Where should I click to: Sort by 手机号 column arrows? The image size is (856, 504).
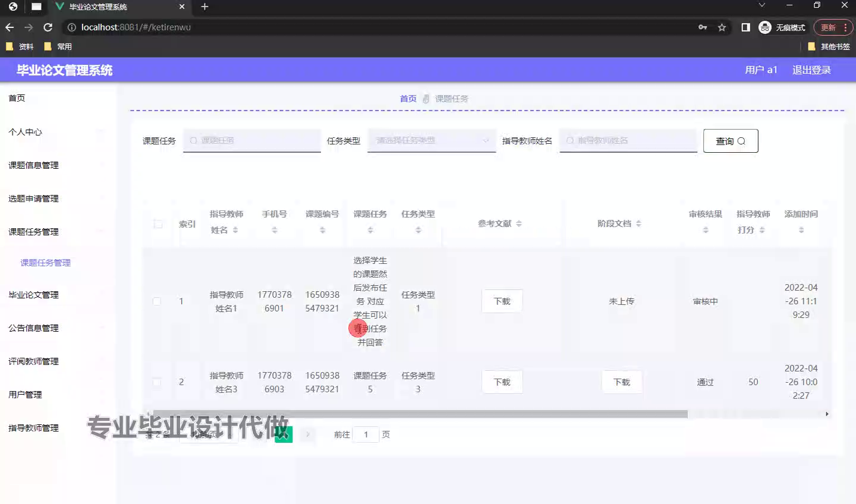pyautogui.click(x=275, y=230)
